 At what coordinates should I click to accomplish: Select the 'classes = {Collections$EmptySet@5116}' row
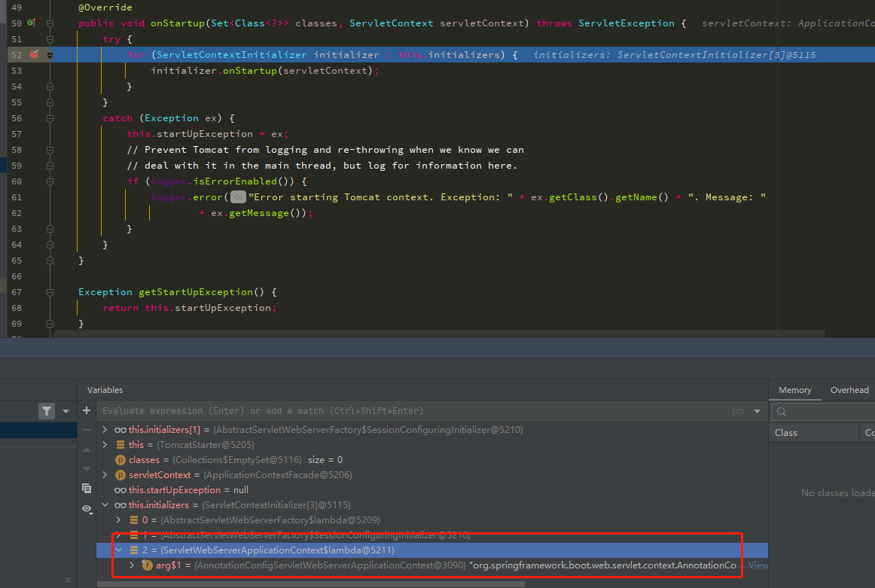click(x=432, y=460)
